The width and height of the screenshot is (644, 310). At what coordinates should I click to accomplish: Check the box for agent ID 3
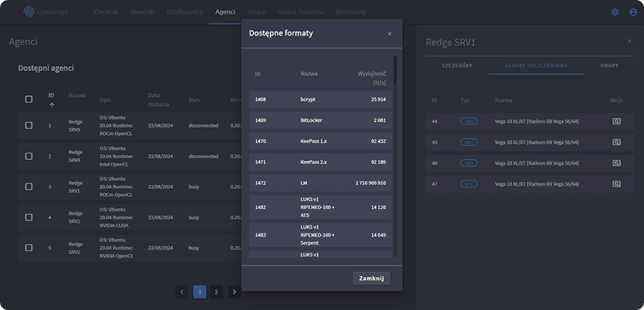point(29,186)
